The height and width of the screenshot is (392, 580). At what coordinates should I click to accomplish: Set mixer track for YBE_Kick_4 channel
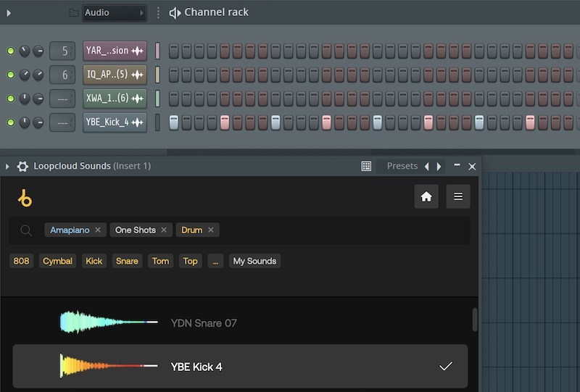[62, 122]
